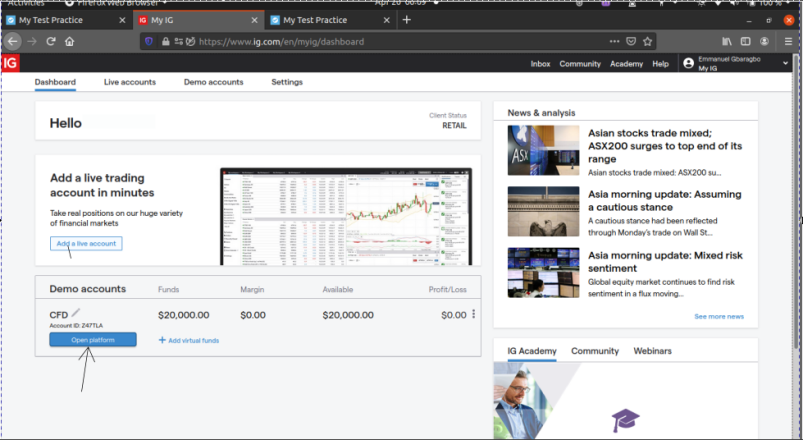This screenshot has width=804, height=440.
Task: Open the Help header link
Action: (660, 64)
